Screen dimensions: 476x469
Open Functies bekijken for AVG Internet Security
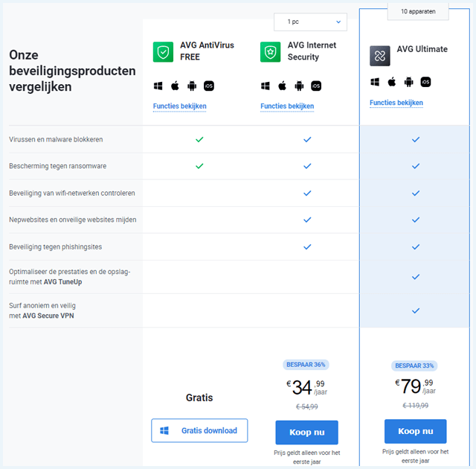click(287, 106)
